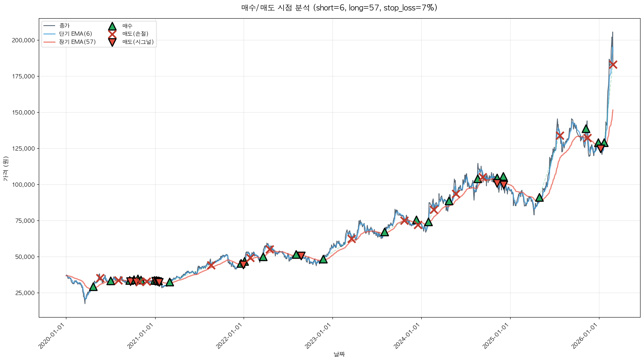This screenshot has width=644, height=361.
Task: Click the blue 단기 EMA(6) legend line
Action: coord(50,34)
